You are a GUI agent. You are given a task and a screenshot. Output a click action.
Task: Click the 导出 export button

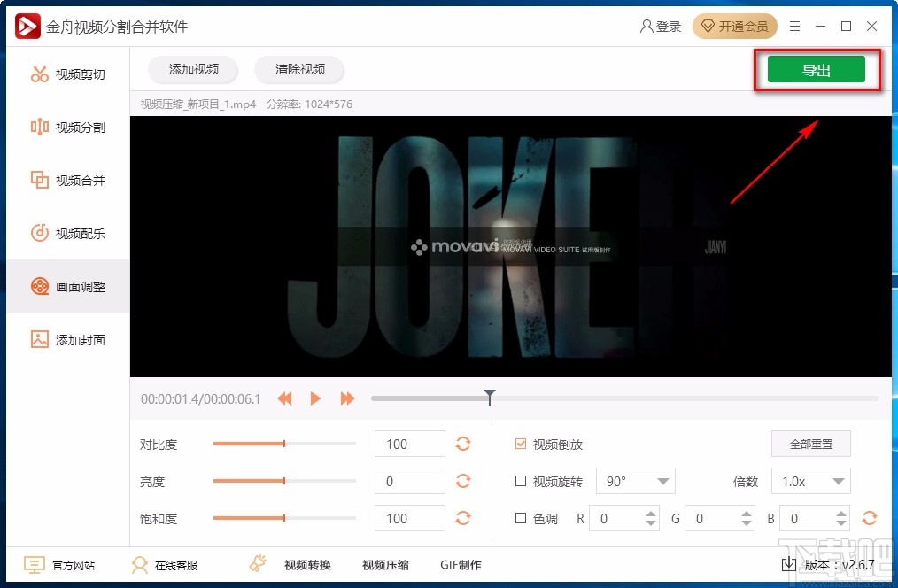pyautogui.click(x=817, y=69)
